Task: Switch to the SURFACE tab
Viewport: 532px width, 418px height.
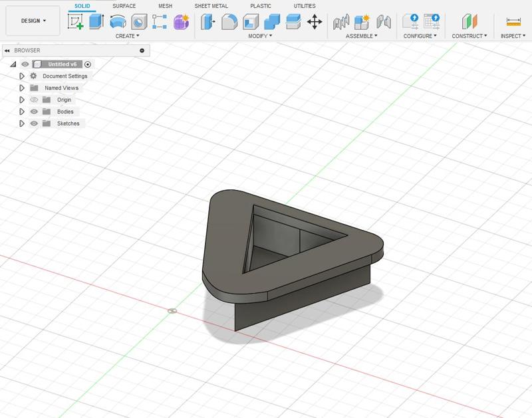Action: click(124, 6)
